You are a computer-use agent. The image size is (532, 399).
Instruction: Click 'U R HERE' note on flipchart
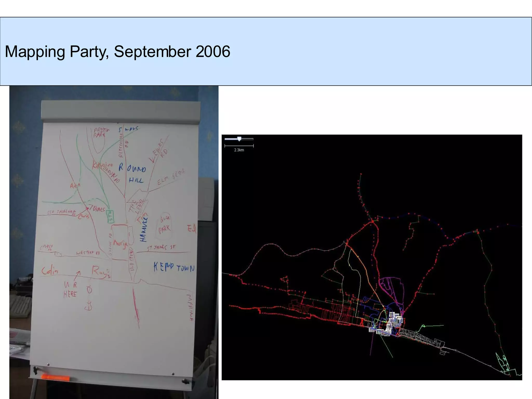[x=70, y=290]
